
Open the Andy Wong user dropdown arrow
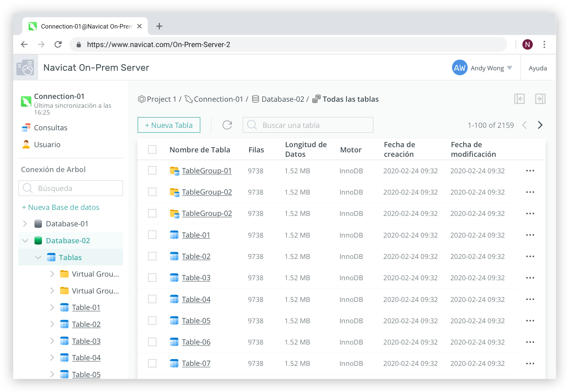[x=509, y=68]
